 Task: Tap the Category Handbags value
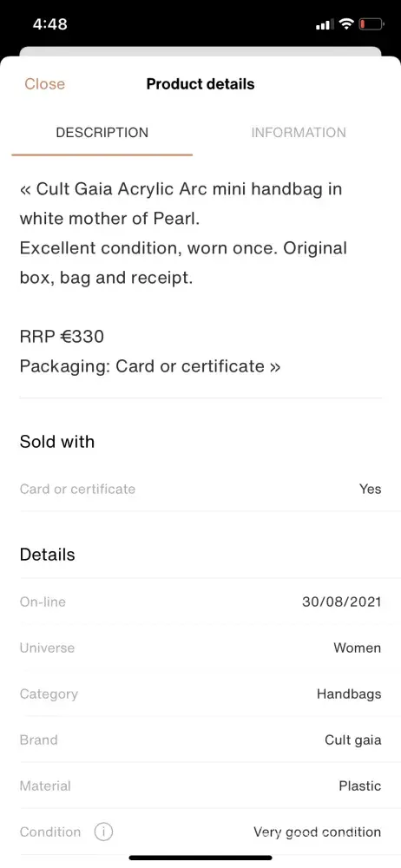click(x=349, y=694)
